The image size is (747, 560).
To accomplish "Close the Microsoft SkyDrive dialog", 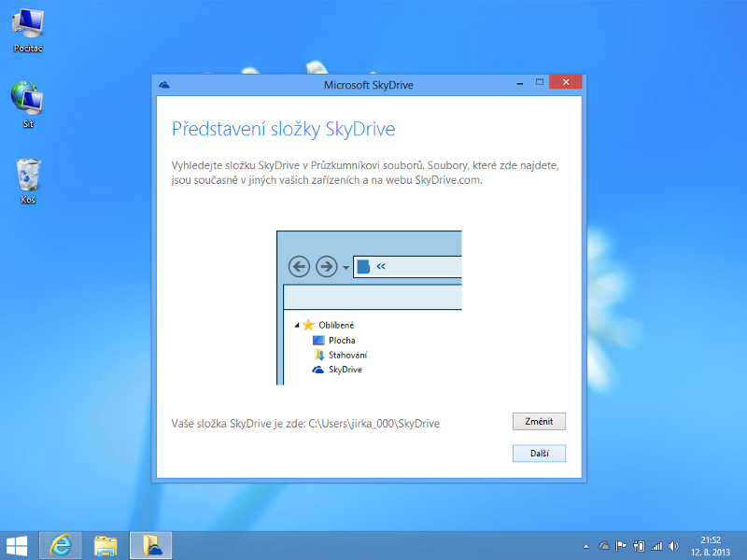I will (x=565, y=84).
